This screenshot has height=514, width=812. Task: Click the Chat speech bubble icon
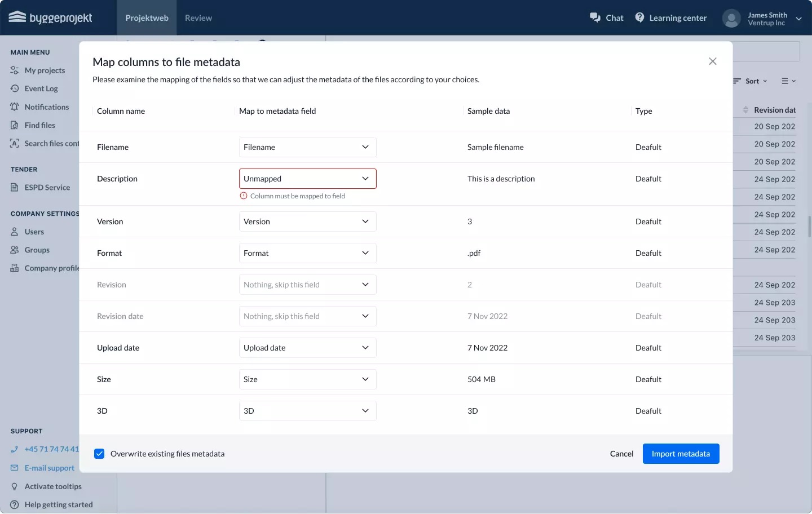[595, 17]
